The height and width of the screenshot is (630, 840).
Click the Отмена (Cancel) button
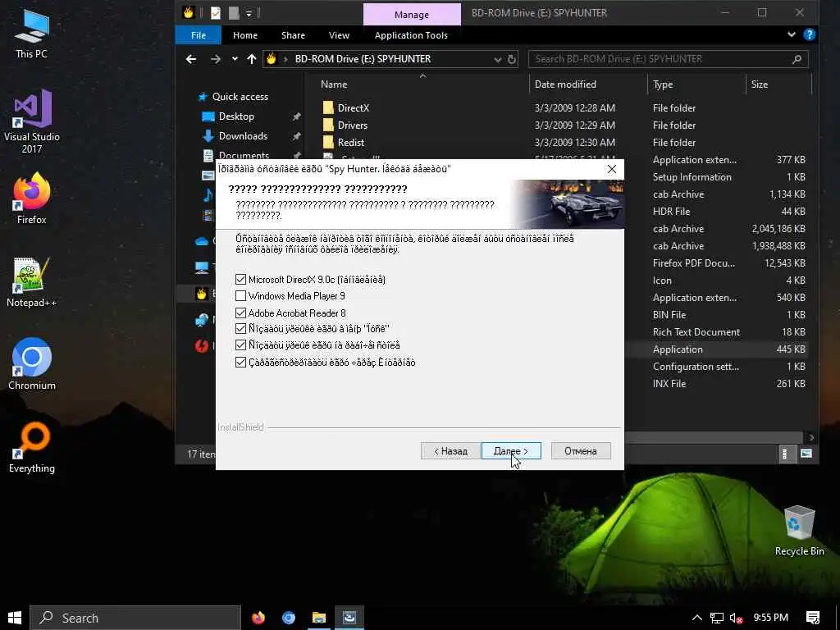click(581, 451)
